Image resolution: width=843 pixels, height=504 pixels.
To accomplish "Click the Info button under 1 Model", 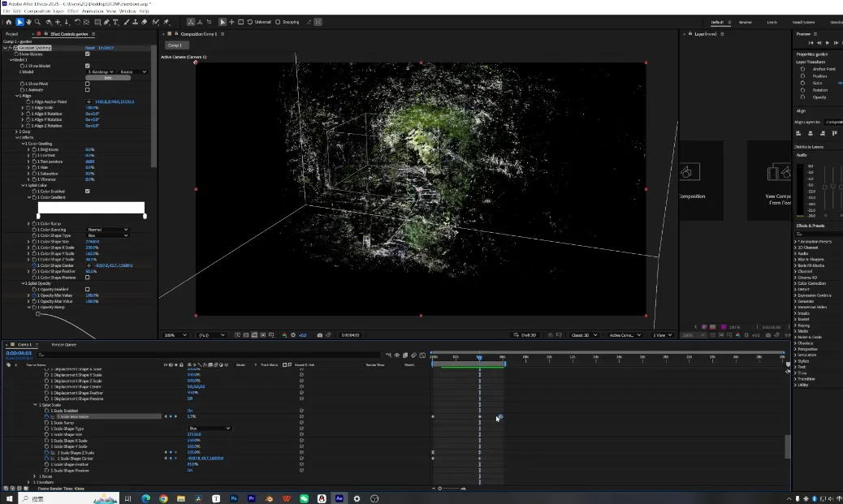I will coord(108,78).
